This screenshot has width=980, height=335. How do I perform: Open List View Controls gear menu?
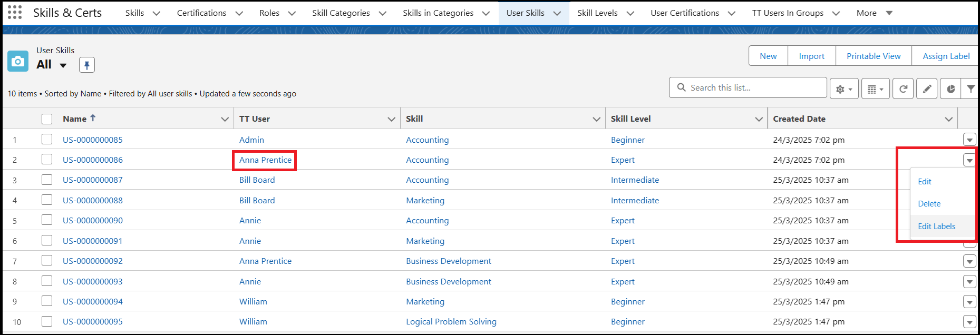coord(843,88)
